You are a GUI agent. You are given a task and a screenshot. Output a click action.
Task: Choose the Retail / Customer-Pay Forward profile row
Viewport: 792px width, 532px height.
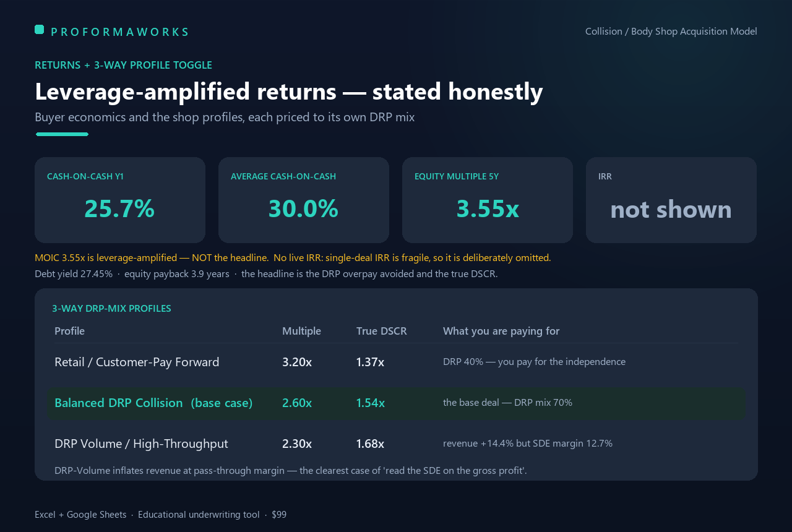[396, 362]
